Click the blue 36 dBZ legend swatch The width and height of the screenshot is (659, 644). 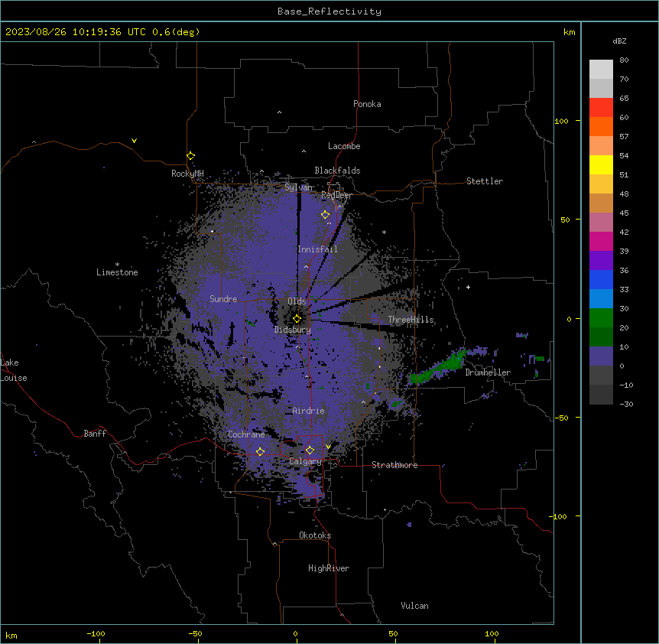(601, 279)
